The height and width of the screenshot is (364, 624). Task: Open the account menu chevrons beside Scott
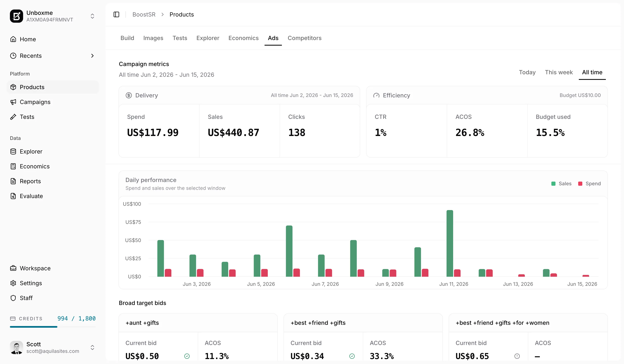point(92,347)
